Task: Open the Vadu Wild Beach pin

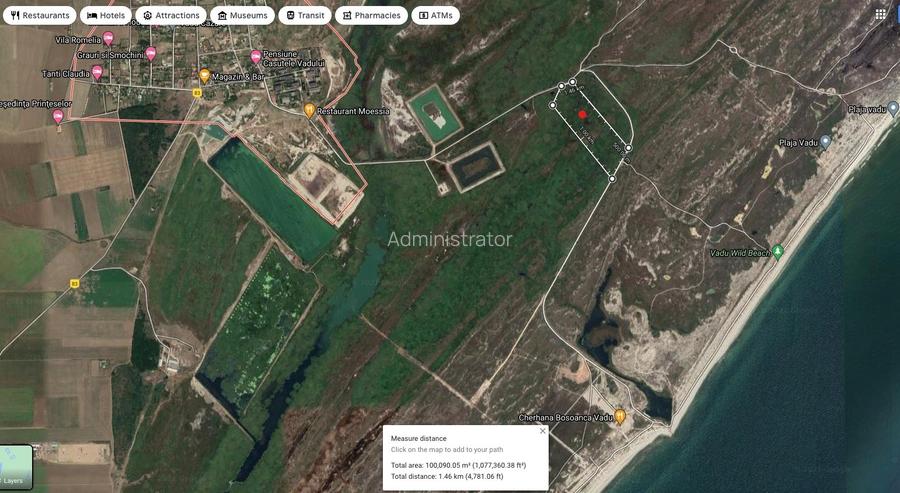Action: (x=778, y=251)
